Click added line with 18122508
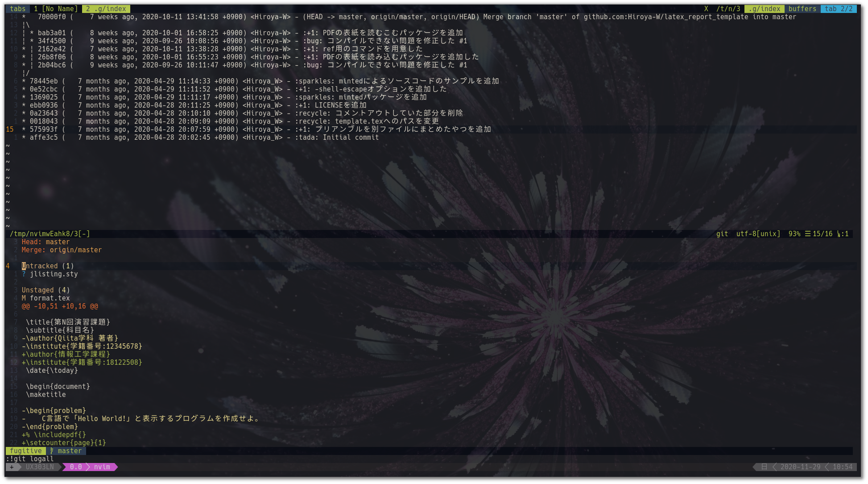The width and height of the screenshot is (868, 484). (82, 363)
